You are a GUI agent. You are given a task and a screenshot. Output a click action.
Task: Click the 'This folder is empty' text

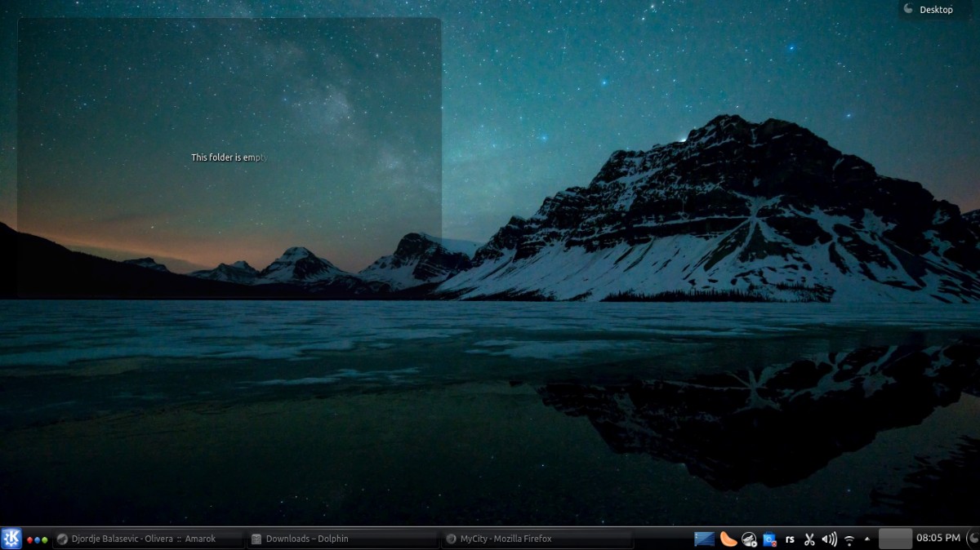(229, 157)
